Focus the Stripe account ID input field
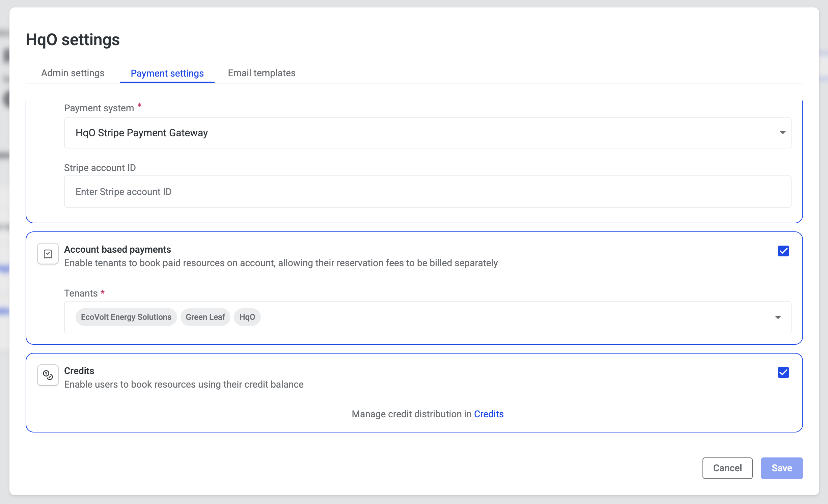 coord(427,192)
